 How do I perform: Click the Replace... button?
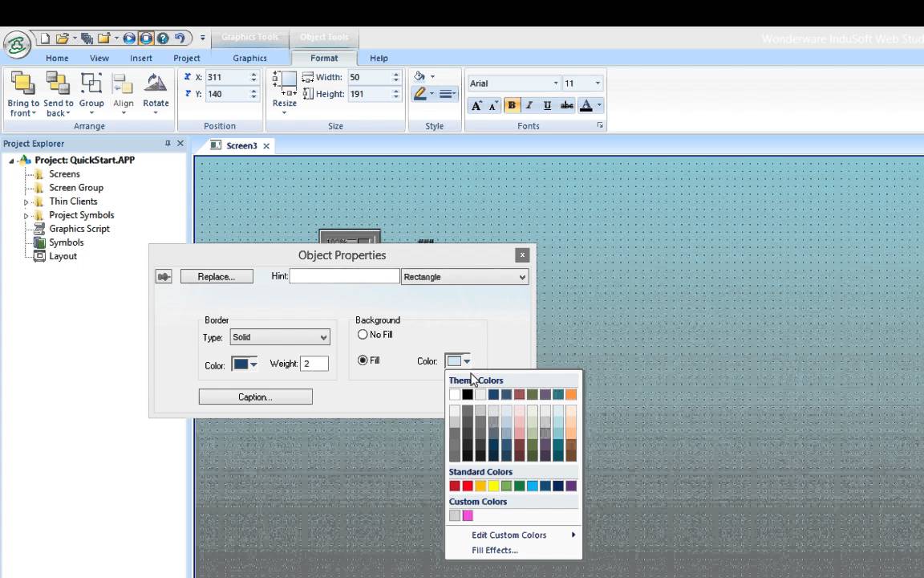point(217,277)
